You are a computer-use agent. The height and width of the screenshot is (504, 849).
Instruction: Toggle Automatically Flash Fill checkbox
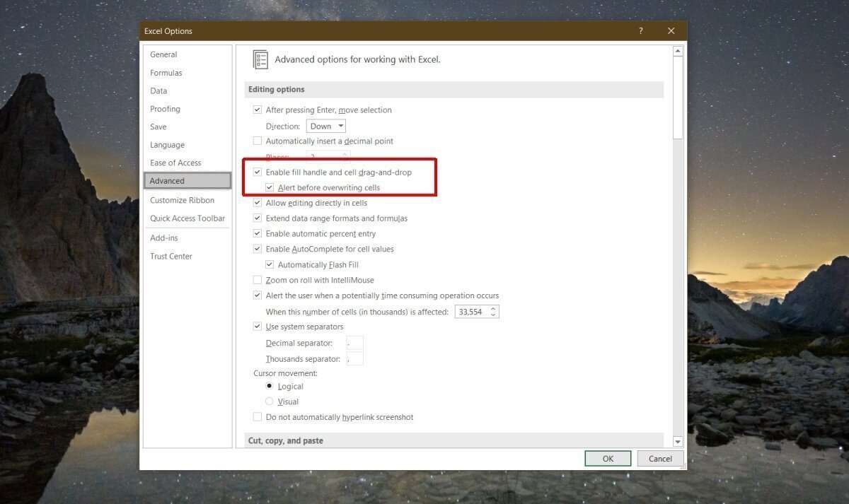pyautogui.click(x=270, y=264)
